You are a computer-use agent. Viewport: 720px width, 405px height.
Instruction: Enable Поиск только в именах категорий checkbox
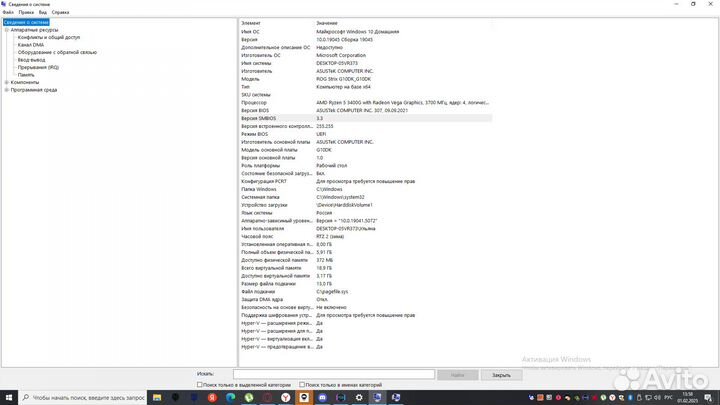(x=302, y=385)
